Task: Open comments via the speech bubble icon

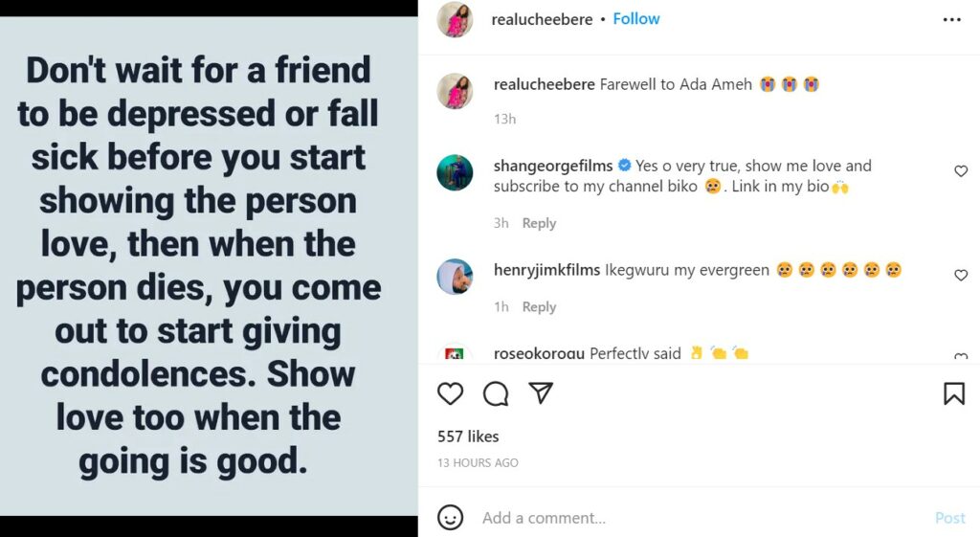Action: (496, 393)
